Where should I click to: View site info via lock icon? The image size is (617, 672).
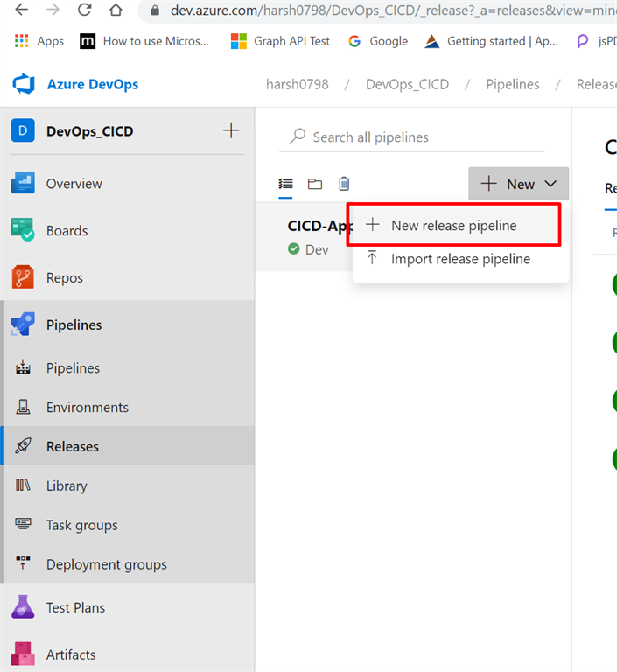click(155, 10)
